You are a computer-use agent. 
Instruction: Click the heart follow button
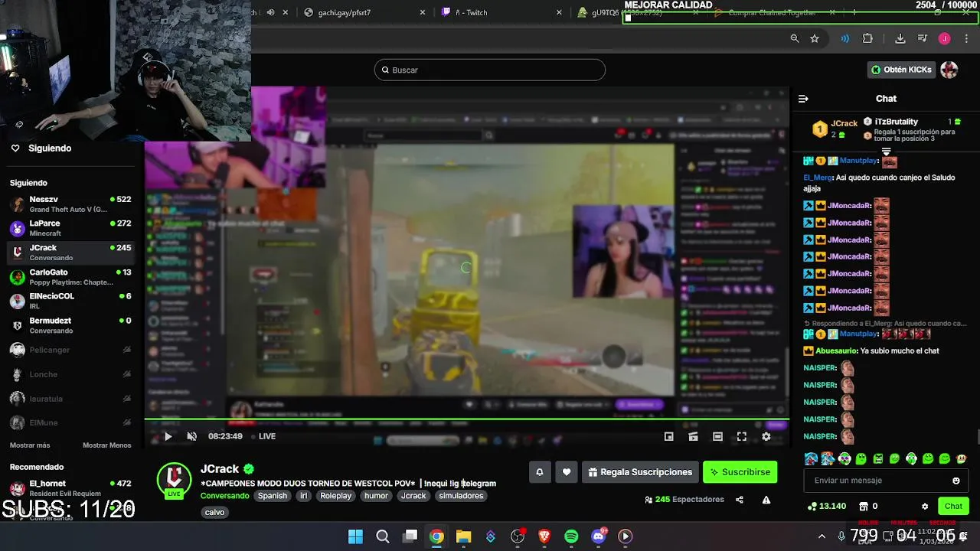pyautogui.click(x=567, y=472)
